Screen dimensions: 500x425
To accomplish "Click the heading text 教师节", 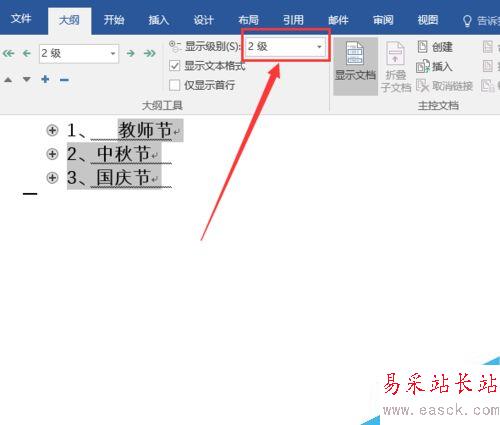I will coord(145,130).
